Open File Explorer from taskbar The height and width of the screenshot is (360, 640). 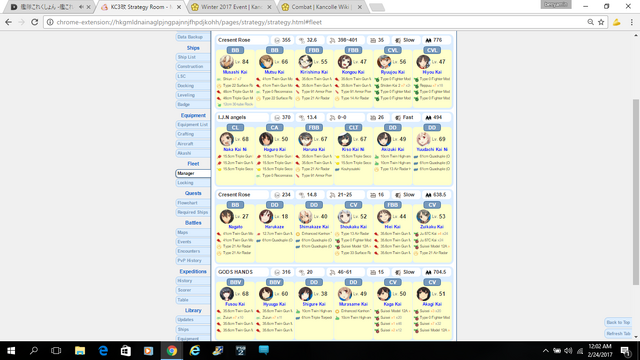(80, 351)
